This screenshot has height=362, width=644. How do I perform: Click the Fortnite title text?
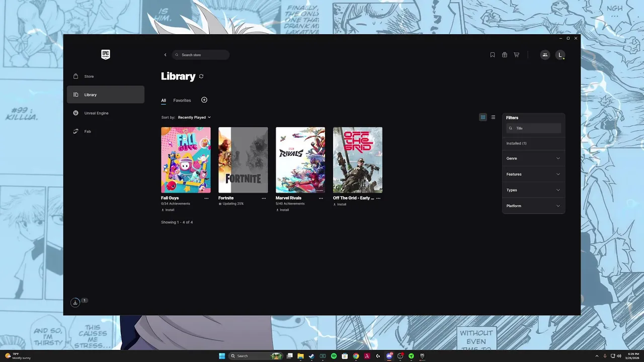(x=226, y=198)
